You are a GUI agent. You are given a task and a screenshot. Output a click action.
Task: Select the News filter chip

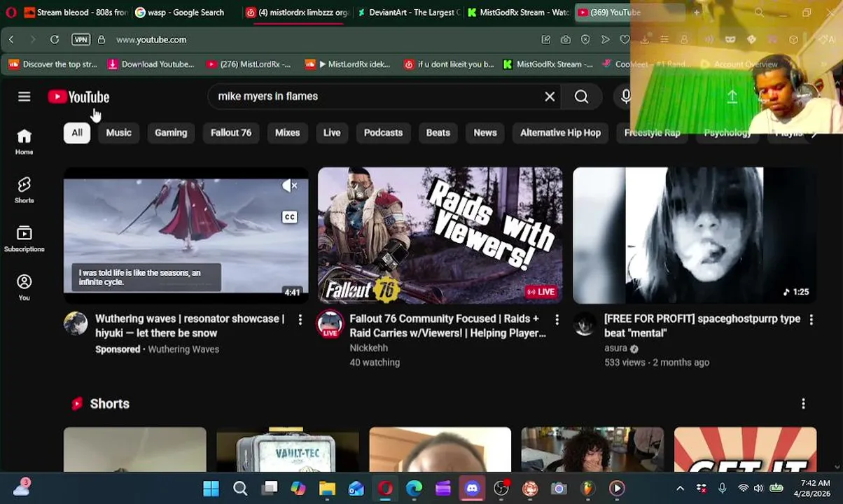click(x=485, y=132)
